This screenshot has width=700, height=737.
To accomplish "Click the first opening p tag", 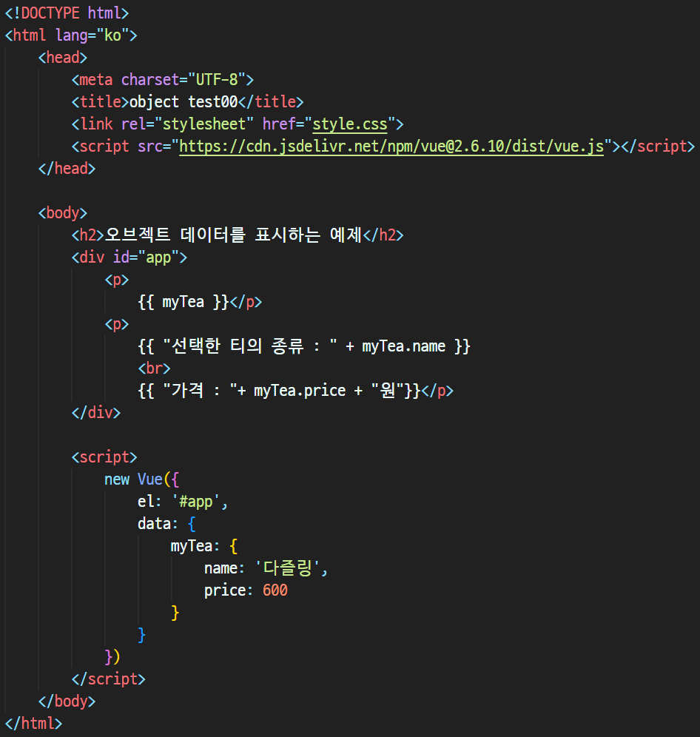I will [117, 280].
